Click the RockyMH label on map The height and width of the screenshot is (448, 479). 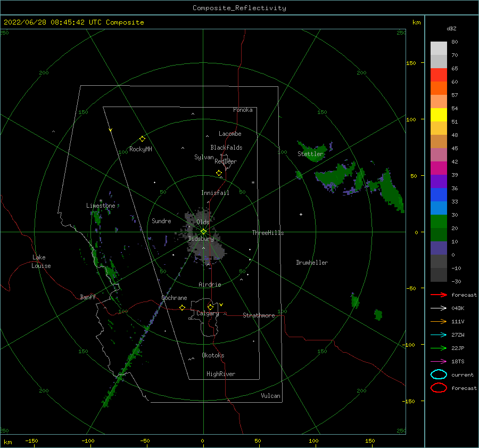(141, 149)
